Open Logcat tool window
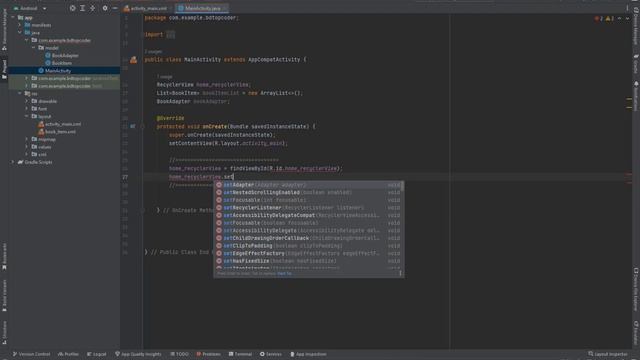640x360 pixels. (97, 354)
